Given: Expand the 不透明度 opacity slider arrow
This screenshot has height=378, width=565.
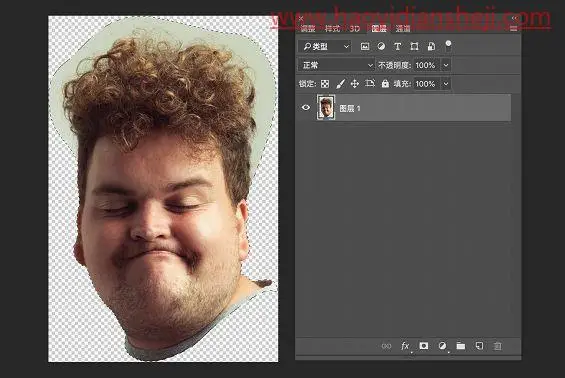Looking at the screenshot, I should (x=446, y=65).
